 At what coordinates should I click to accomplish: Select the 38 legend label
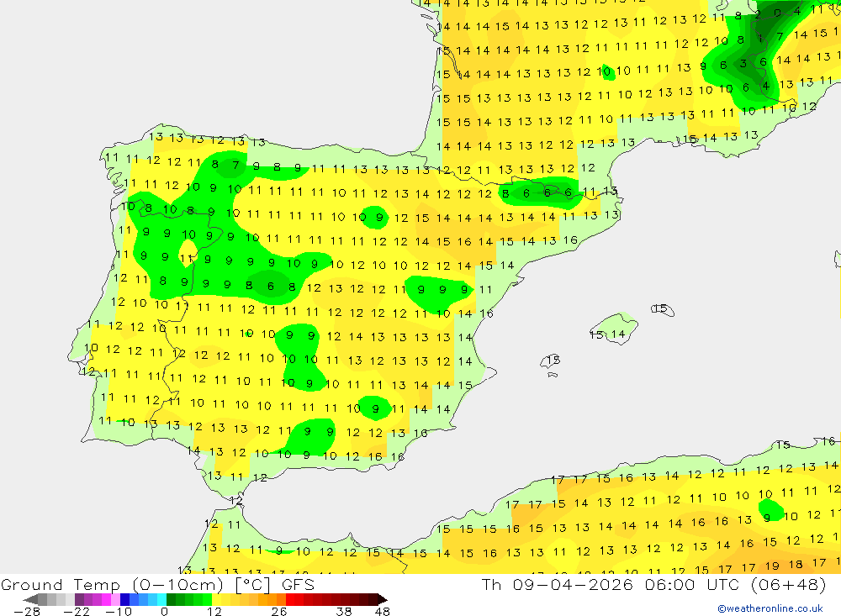[344, 611]
